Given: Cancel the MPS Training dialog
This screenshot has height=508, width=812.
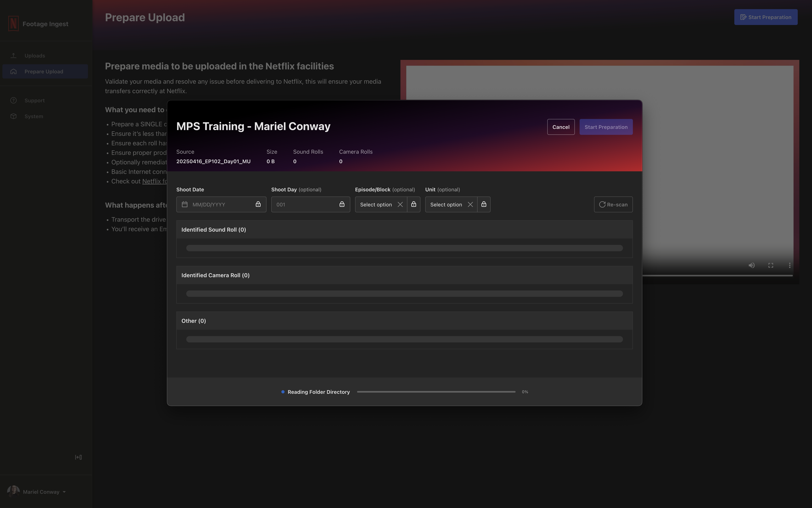Looking at the screenshot, I should coord(561,127).
